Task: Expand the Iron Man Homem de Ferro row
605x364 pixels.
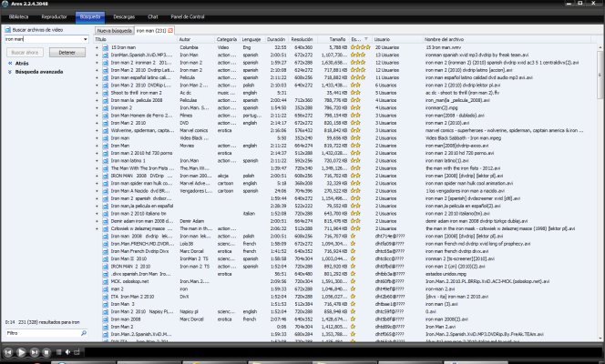Action: (97, 116)
